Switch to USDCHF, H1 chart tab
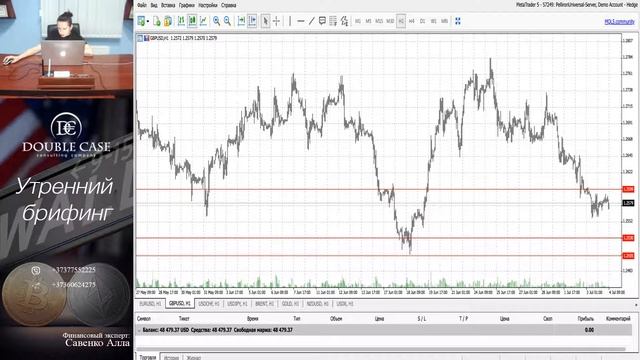This screenshot has height=360, width=640. point(209,304)
